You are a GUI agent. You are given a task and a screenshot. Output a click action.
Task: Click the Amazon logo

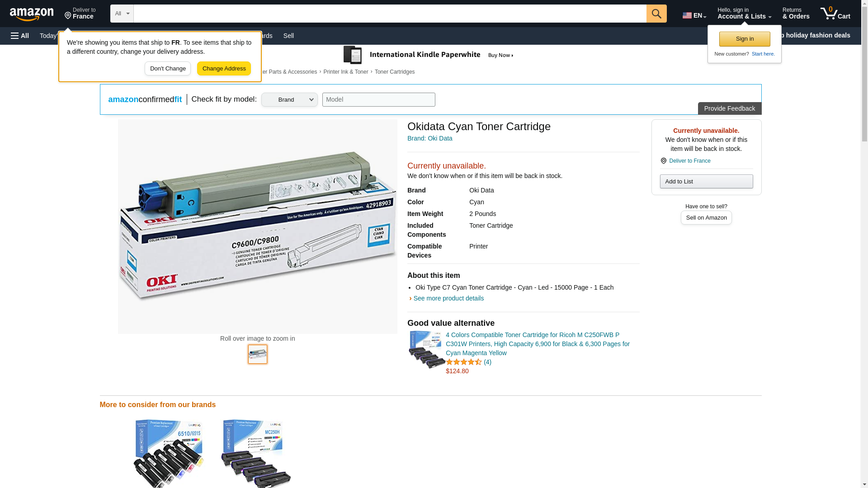pos(32,14)
